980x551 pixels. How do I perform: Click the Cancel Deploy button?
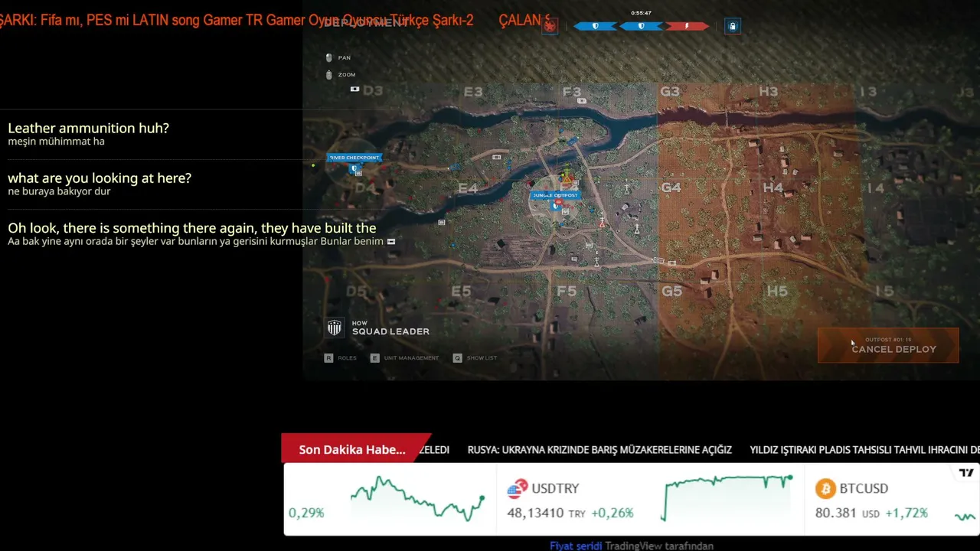coord(888,345)
